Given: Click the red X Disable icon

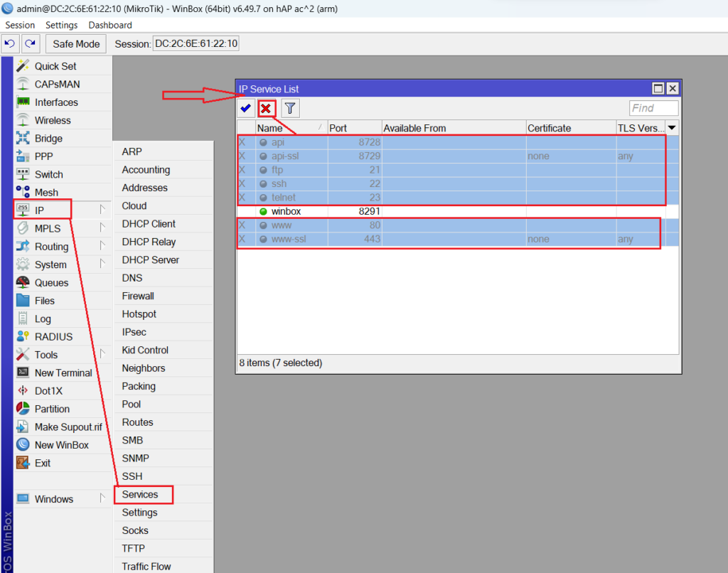Looking at the screenshot, I should [266, 108].
